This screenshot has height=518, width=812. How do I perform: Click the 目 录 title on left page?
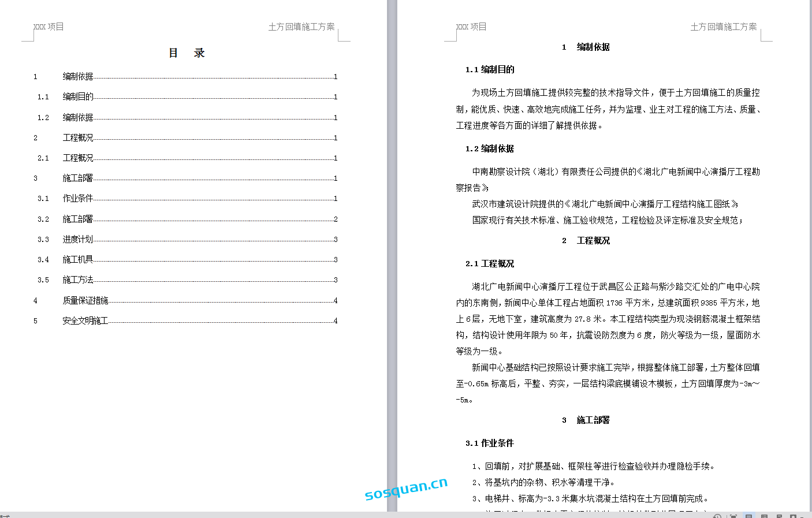(186, 53)
